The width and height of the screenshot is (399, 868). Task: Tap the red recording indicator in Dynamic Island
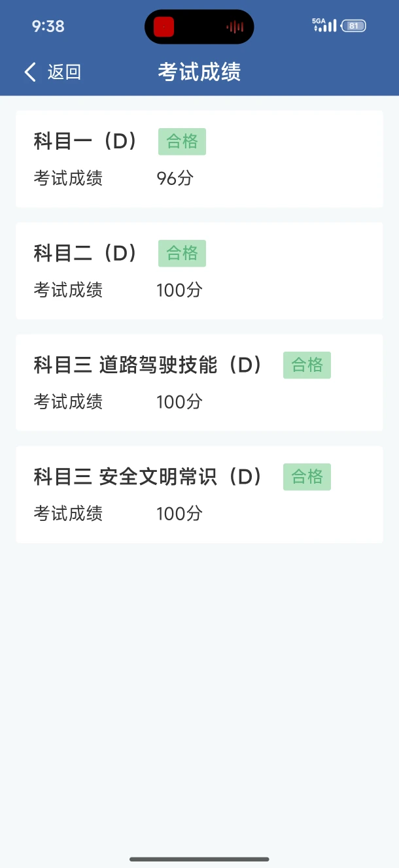tap(164, 27)
